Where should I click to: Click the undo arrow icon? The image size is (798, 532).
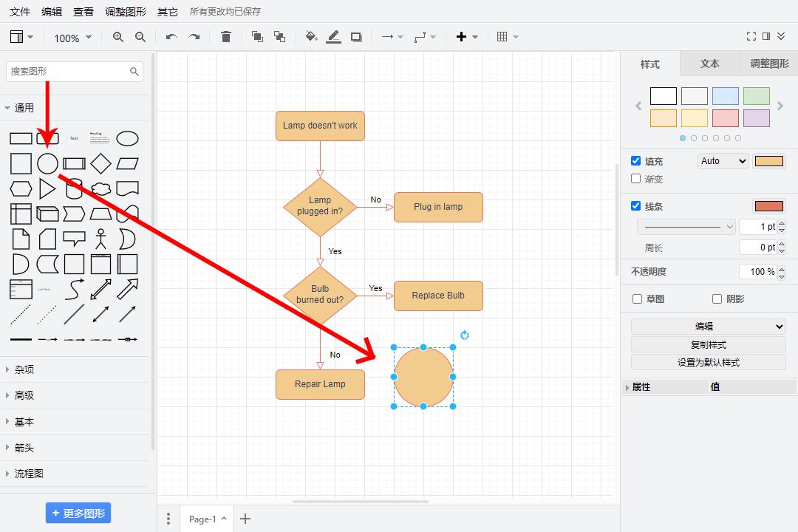171,37
